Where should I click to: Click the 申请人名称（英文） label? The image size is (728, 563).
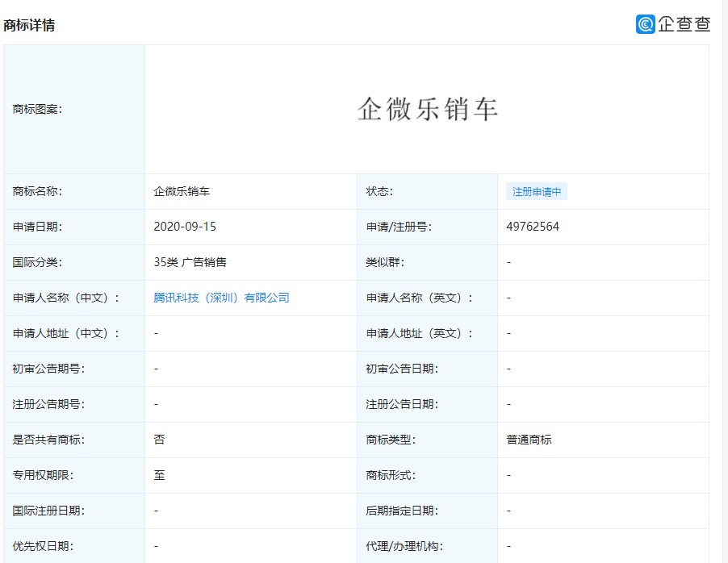pos(420,298)
